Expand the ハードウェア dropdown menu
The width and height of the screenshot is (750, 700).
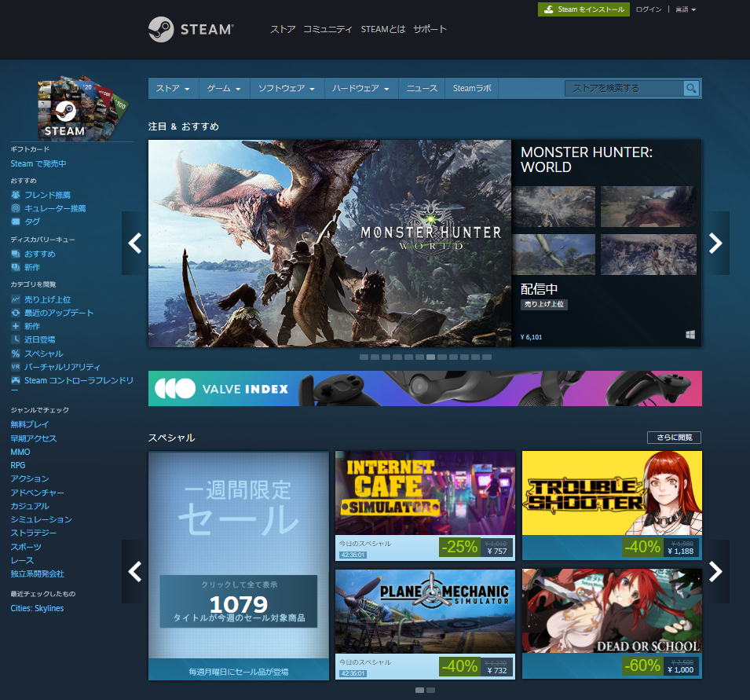click(x=360, y=89)
